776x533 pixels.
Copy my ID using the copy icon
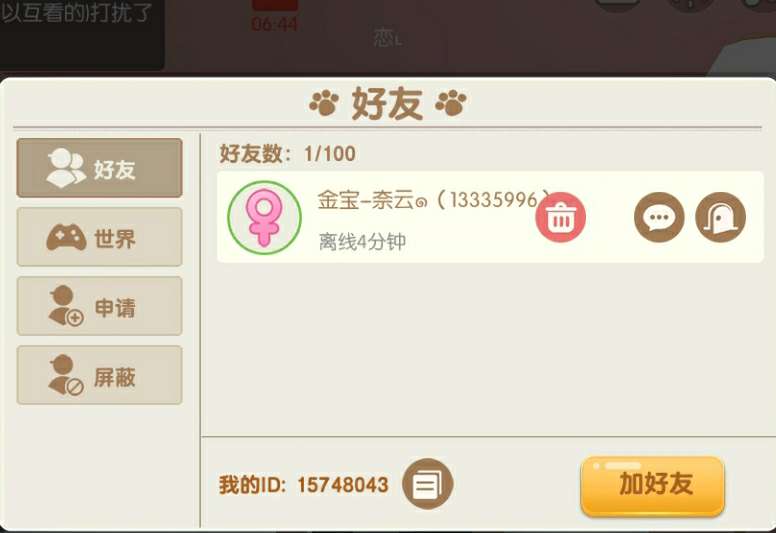[428, 484]
